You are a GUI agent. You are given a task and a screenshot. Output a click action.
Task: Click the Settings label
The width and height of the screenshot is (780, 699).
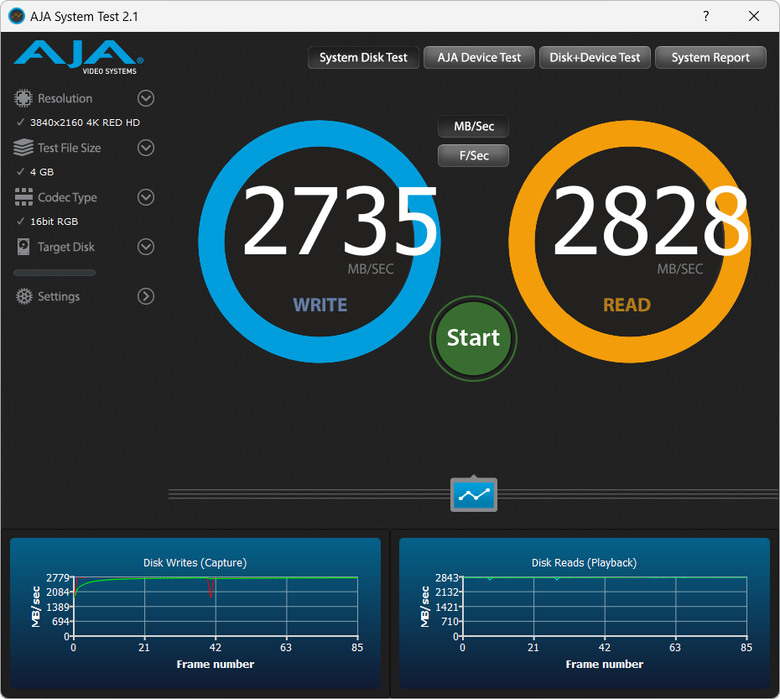coord(59,297)
